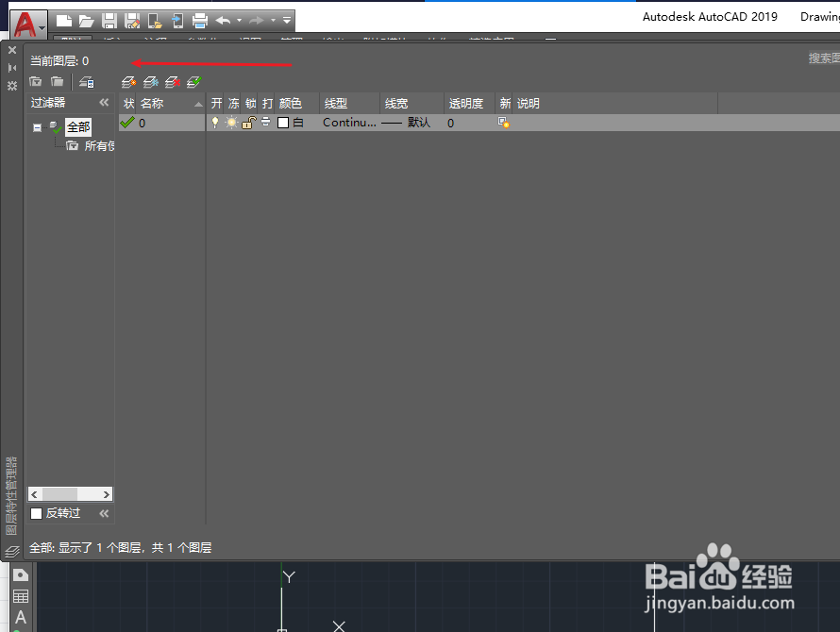The width and height of the screenshot is (840, 632).
Task: Sort by the 锁 lock column header
Action: click(x=250, y=104)
